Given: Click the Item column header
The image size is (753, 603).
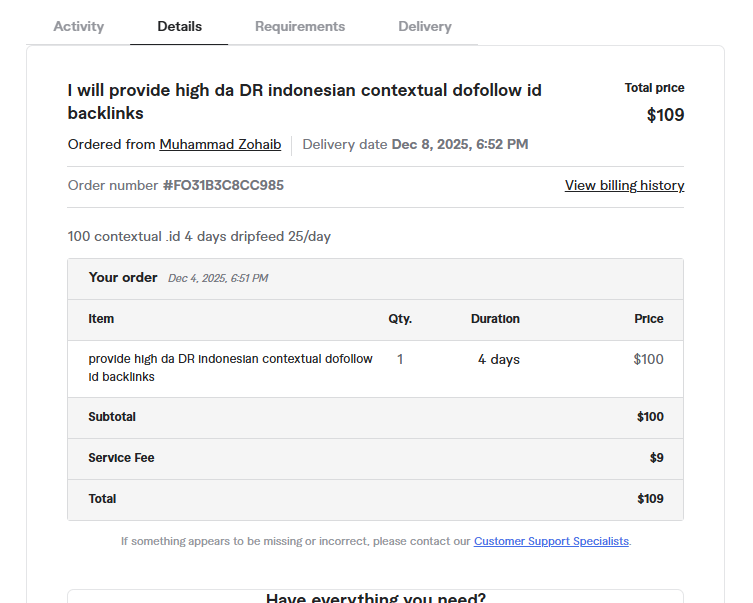Looking at the screenshot, I should click(101, 319).
